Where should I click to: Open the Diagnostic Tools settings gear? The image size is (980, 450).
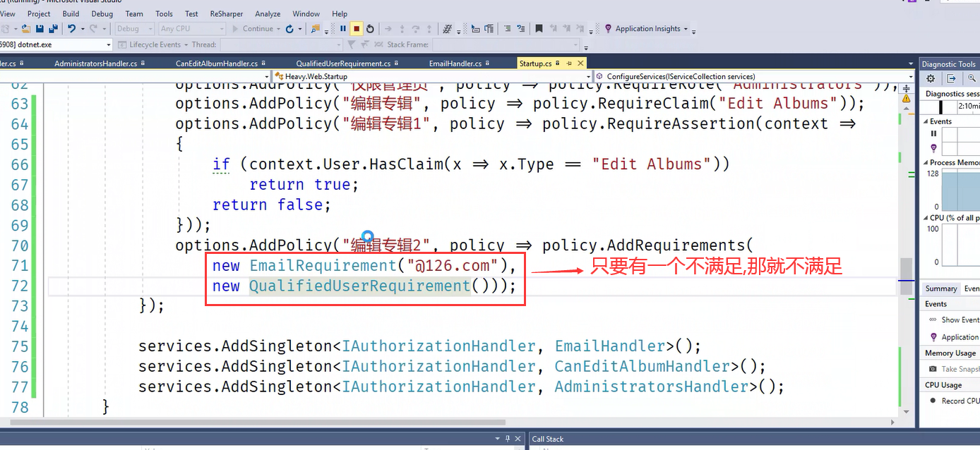pyautogui.click(x=931, y=78)
